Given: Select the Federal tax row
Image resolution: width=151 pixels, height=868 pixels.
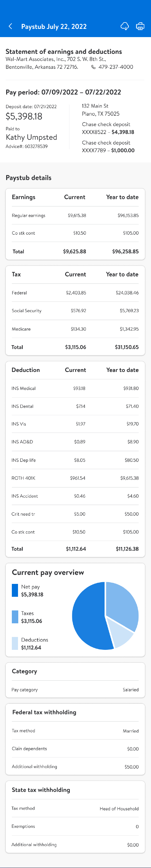Looking at the screenshot, I should (75, 293).
